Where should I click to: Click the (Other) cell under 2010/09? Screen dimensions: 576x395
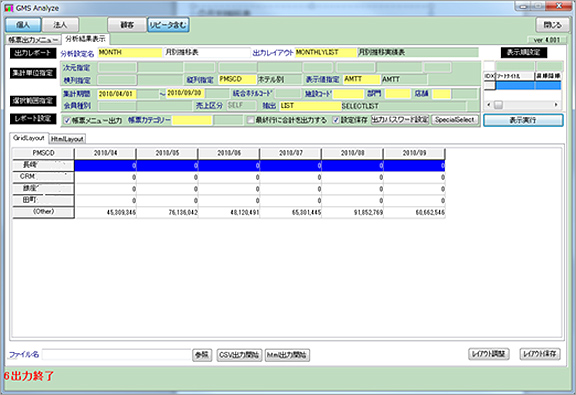(x=414, y=212)
